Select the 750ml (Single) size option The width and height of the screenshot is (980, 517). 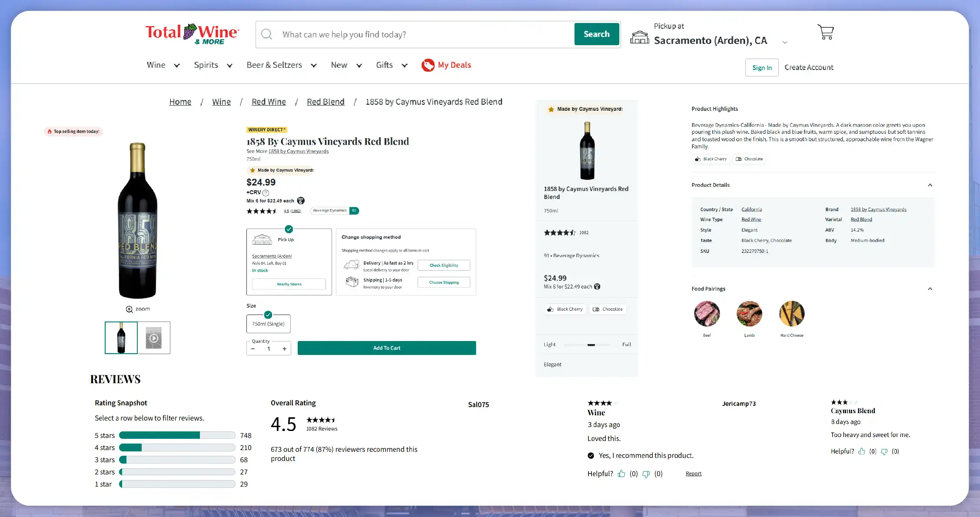click(268, 324)
